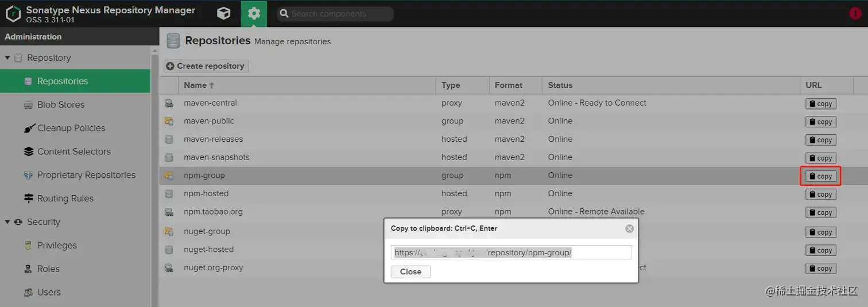Open Content Selectors in sidebar
The image size is (868, 307).
(x=75, y=152)
